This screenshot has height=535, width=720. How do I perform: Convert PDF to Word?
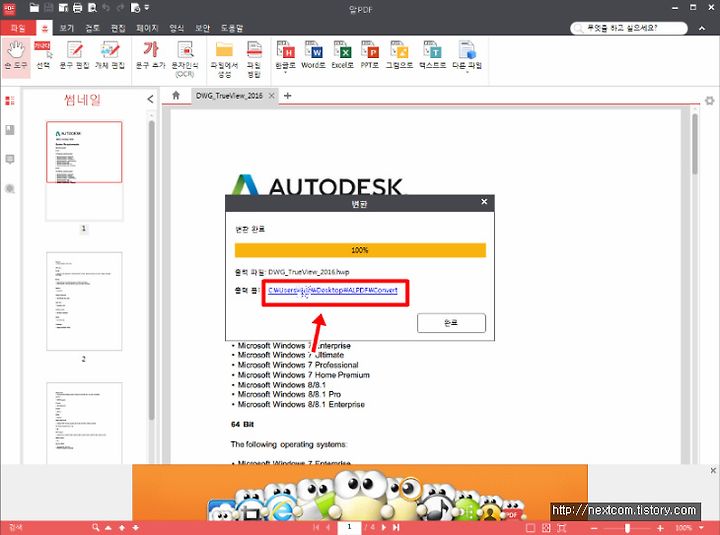tap(313, 55)
